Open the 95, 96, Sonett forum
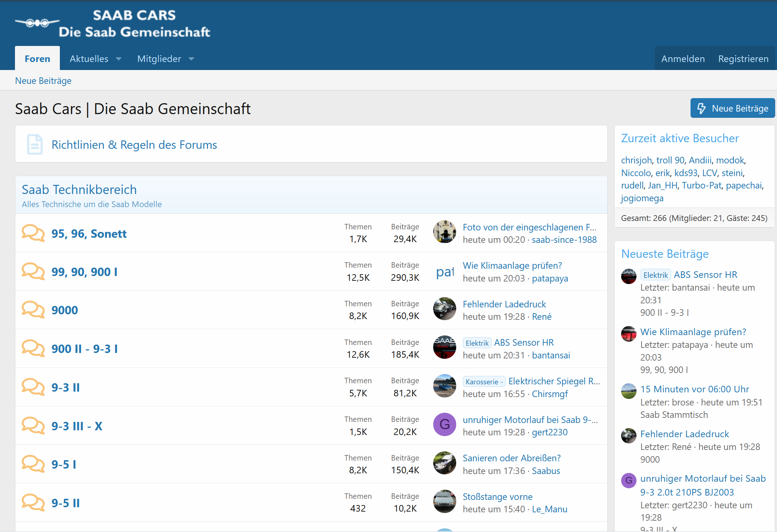 [x=89, y=233]
